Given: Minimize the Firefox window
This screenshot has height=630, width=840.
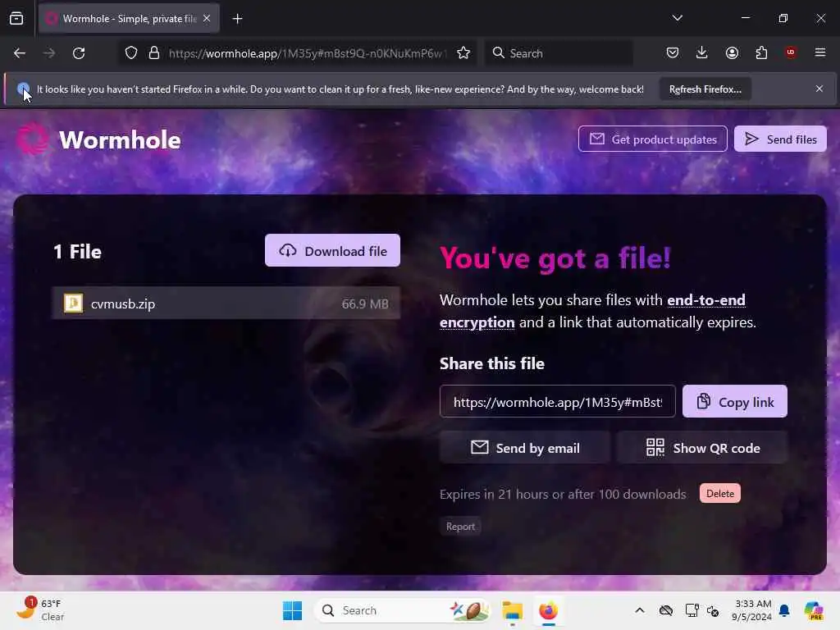Looking at the screenshot, I should pos(745,18).
